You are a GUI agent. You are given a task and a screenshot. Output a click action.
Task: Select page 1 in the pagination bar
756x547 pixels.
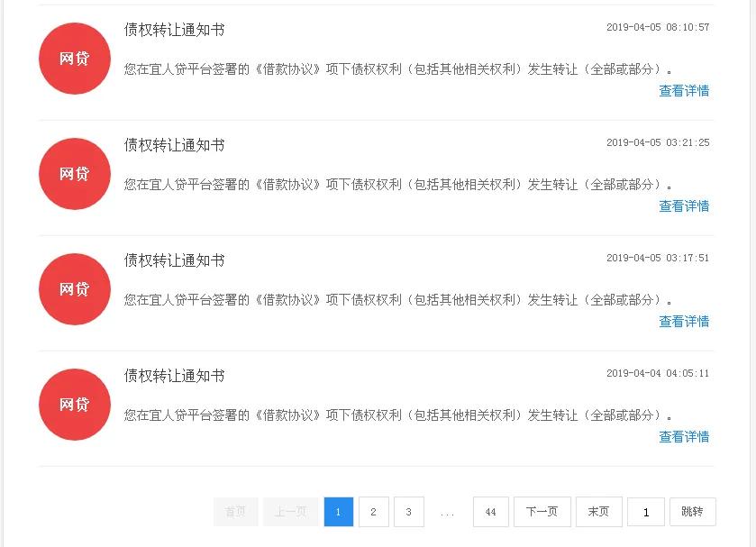click(x=338, y=511)
